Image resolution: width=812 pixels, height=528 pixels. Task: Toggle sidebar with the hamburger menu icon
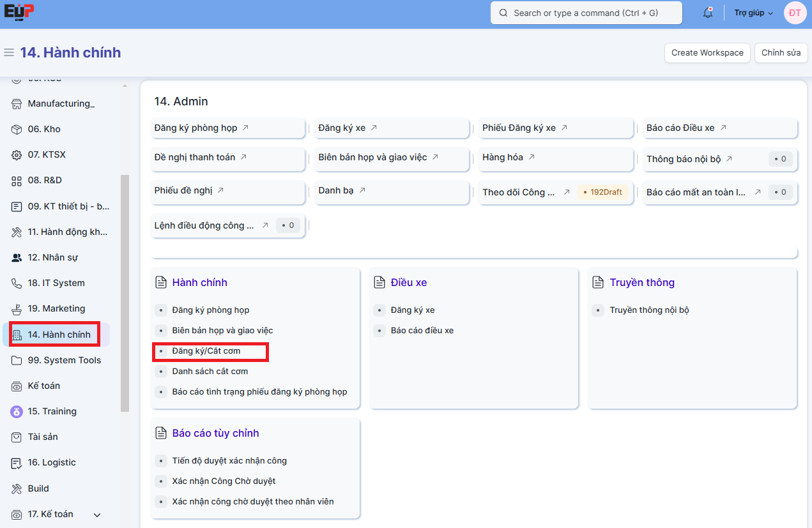(9, 52)
